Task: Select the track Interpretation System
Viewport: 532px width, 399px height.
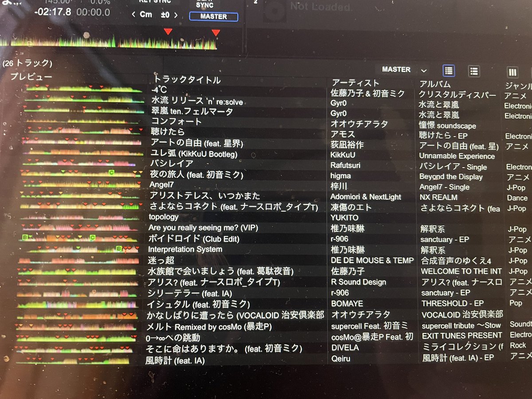Action: [x=185, y=249]
